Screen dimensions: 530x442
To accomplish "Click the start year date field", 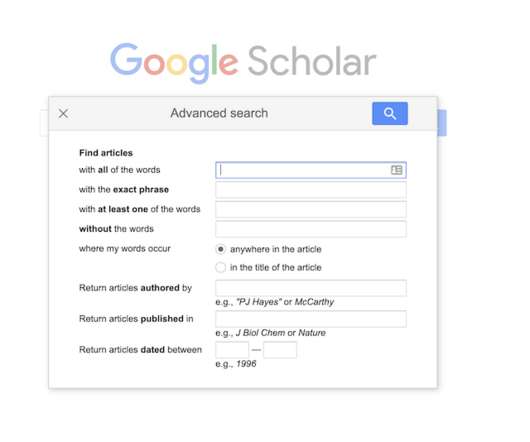I will [x=232, y=350].
